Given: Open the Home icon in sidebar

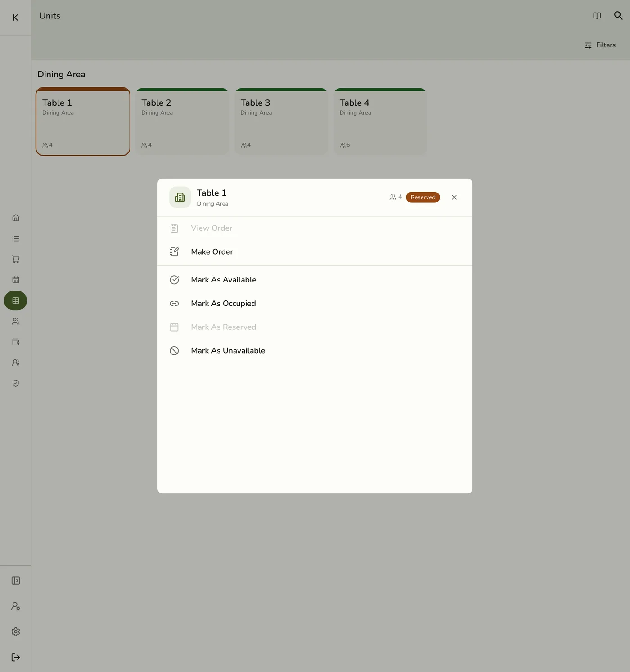Looking at the screenshot, I should 16,218.
